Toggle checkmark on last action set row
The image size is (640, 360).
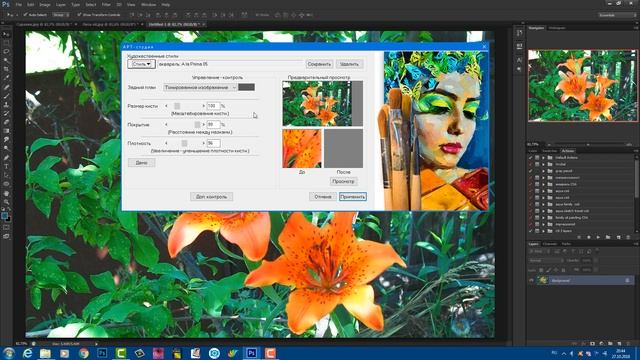click(531, 231)
